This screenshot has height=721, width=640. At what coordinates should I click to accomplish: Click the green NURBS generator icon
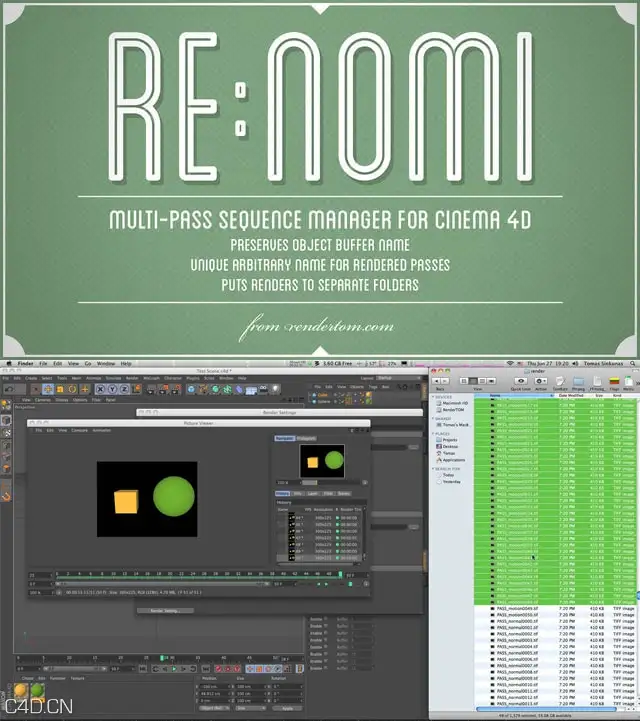[215, 389]
